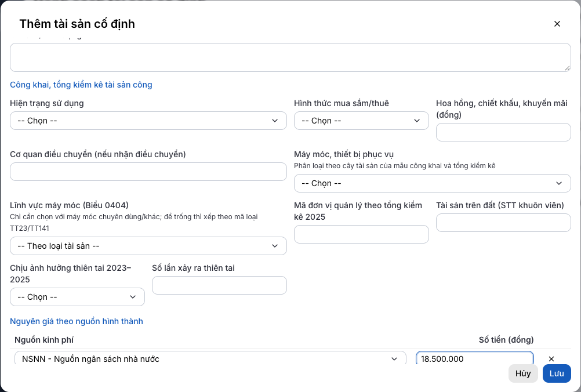The width and height of the screenshot is (581, 392).
Task: Click the Thêm tài sản cố định title
Action: [x=77, y=24]
